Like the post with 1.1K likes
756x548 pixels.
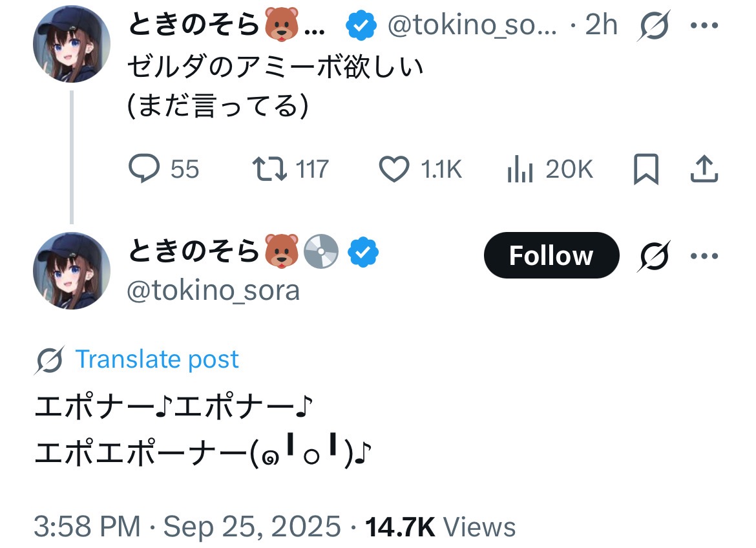pos(394,169)
